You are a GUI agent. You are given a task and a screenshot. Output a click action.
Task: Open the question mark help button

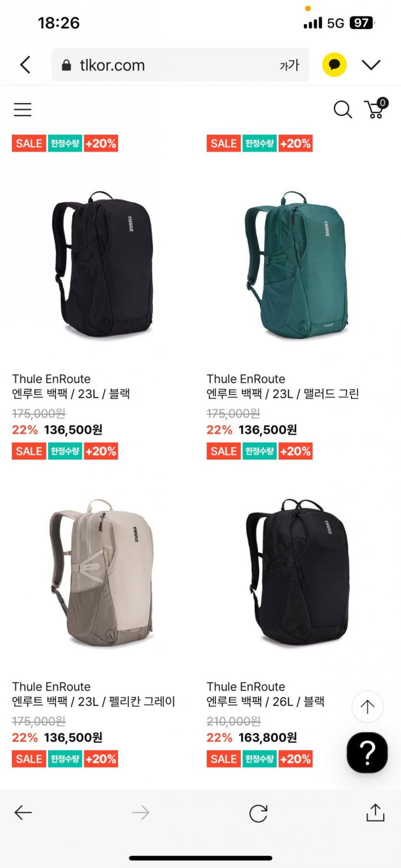(367, 753)
